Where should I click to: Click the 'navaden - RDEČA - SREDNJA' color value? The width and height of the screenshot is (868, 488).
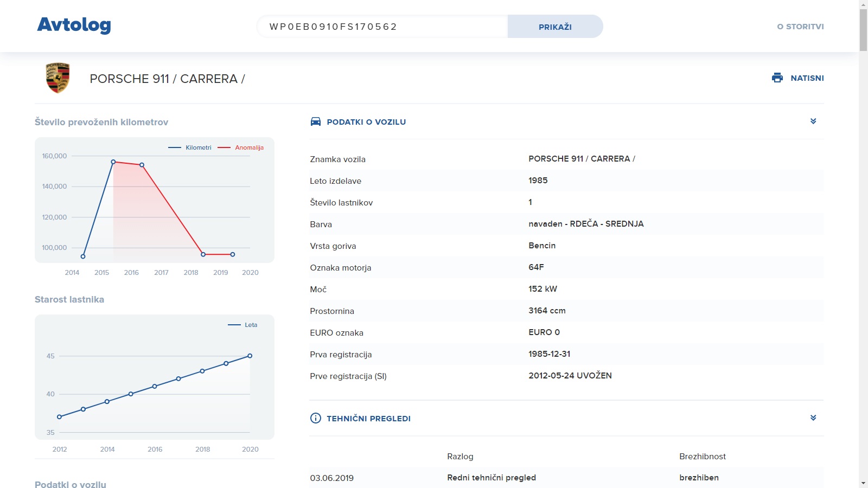point(586,224)
